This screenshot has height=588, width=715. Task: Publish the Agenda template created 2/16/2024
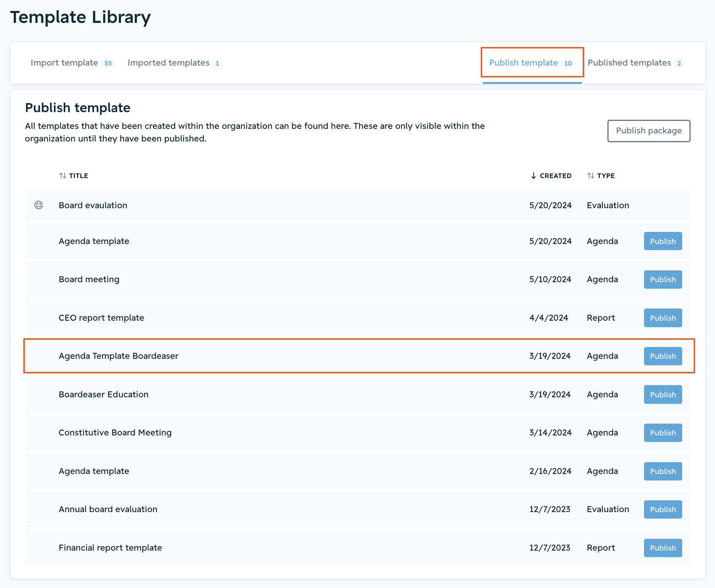point(663,471)
